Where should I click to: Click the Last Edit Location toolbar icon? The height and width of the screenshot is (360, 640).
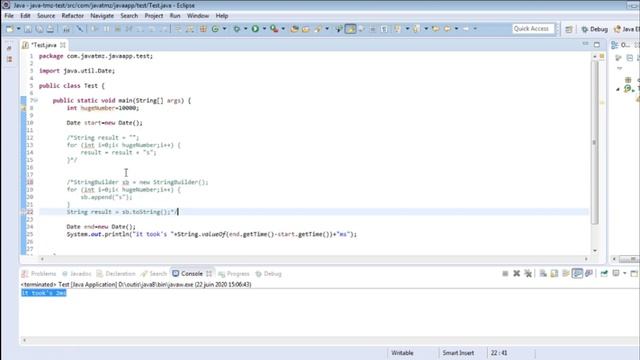pos(436,29)
